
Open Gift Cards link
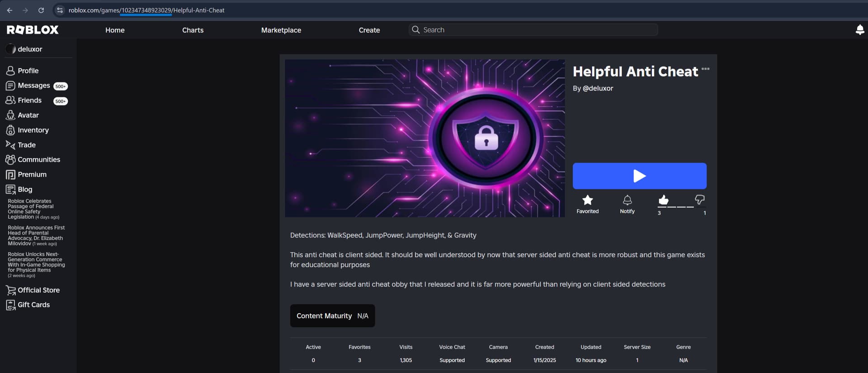34,305
